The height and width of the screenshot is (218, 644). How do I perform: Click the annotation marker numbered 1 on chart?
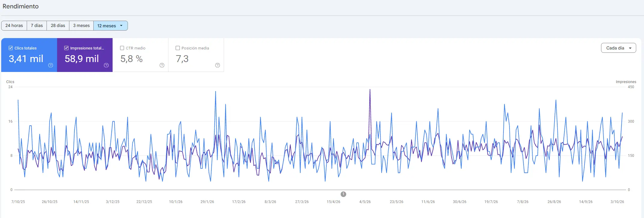coord(343,194)
